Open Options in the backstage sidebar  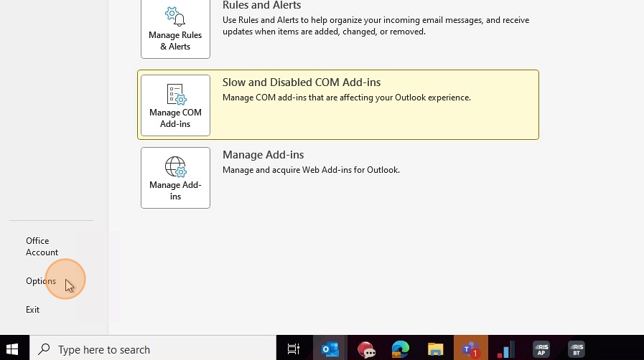click(x=41, y=281)
